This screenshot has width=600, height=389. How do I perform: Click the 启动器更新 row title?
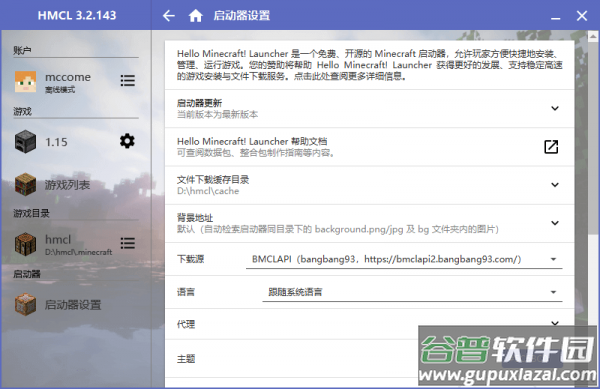pos(199,103)
